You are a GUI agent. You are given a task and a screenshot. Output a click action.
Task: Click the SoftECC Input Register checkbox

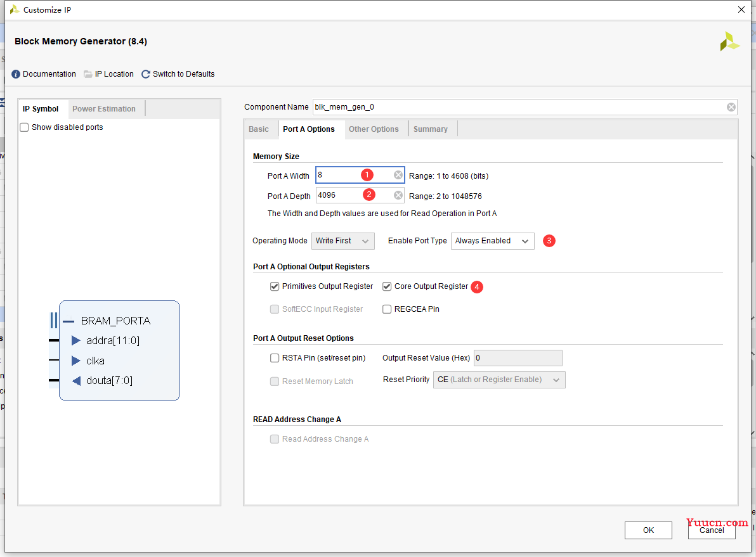pos(275,309)
